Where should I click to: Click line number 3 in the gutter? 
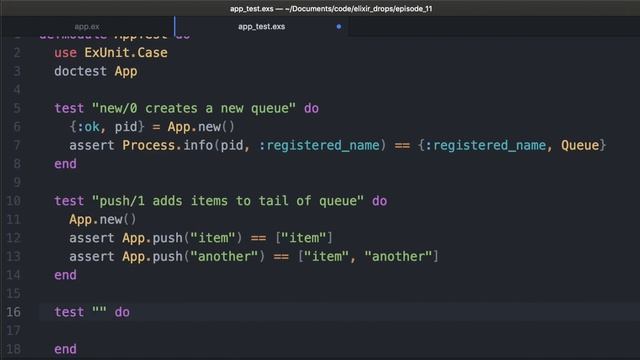[17, 71]
